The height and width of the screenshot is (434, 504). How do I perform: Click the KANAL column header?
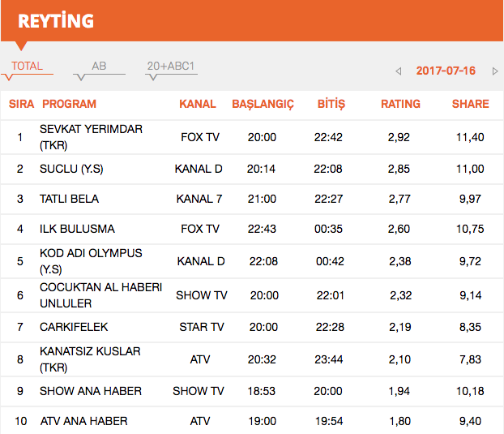click(198, 104)
